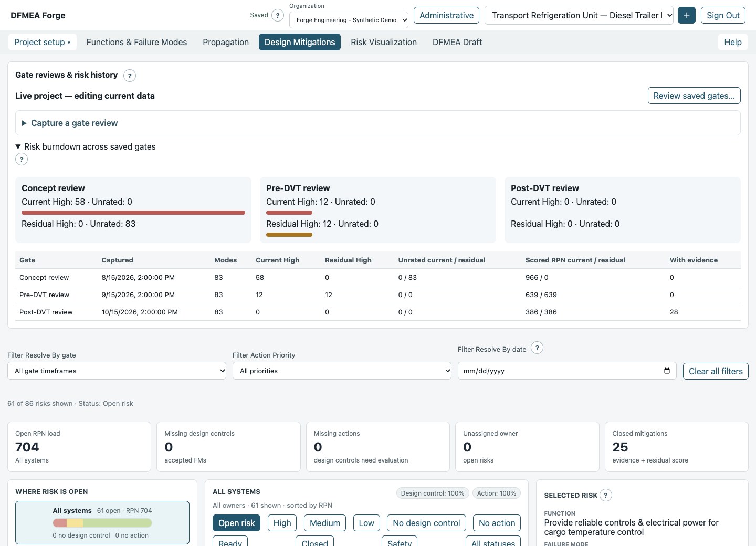Click the plus button to add project

pyautogui.click(x=687, y=15)
